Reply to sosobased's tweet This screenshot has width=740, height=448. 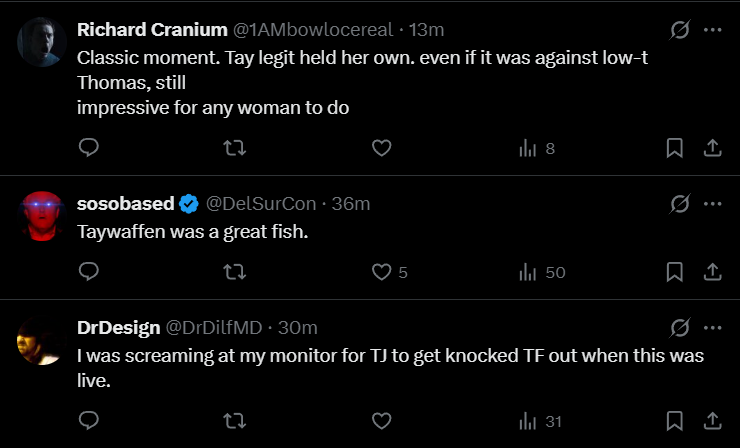tap(88, 271)
